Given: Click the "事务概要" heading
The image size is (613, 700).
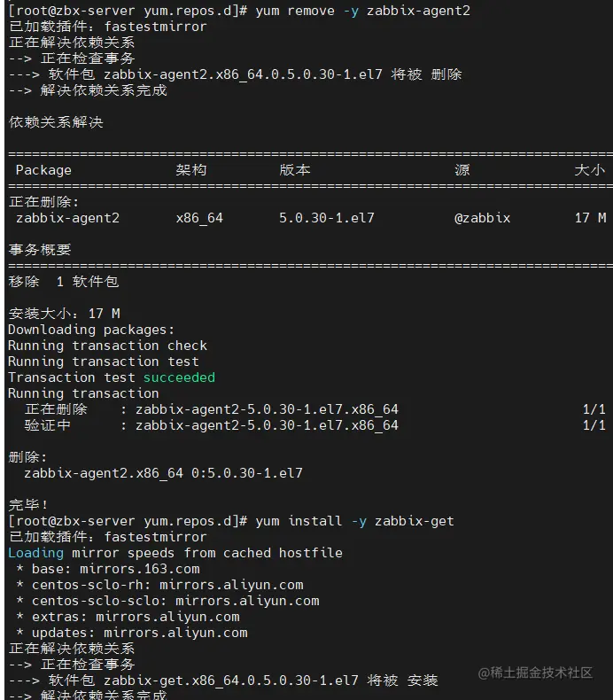Looking at the screenshot, I should coord(39,250).
